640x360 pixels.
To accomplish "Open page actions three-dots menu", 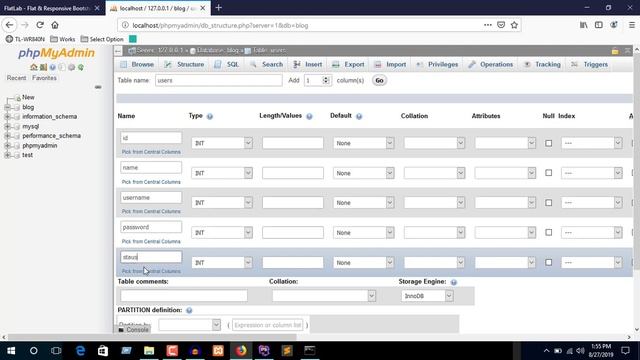I will pos(488,25).
